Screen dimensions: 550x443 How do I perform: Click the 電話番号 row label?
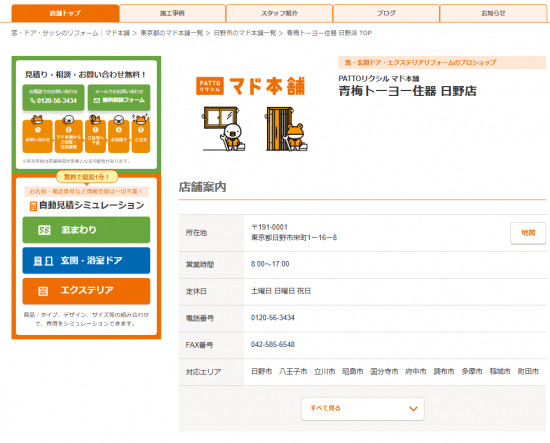click(x=200, y=318)
